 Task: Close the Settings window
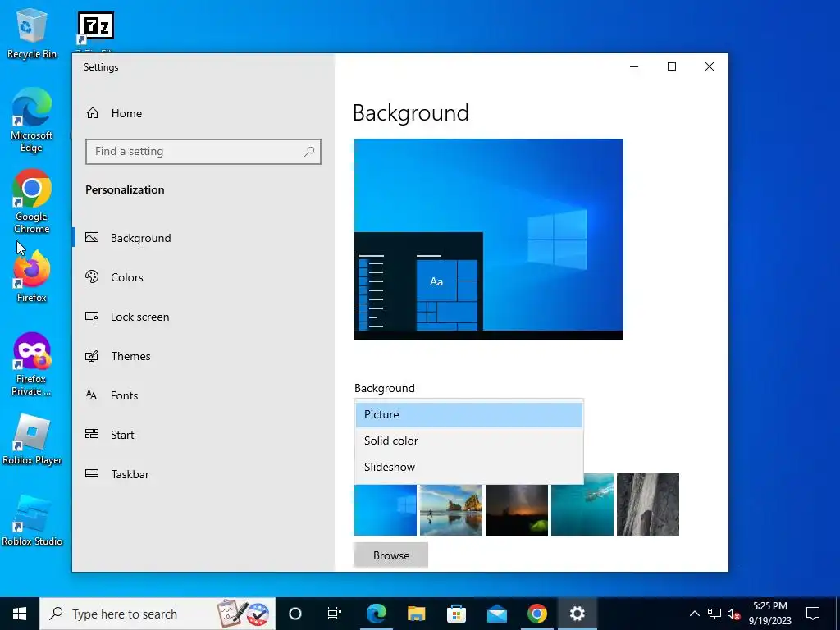pyautogui.click(x=710, y=66)
